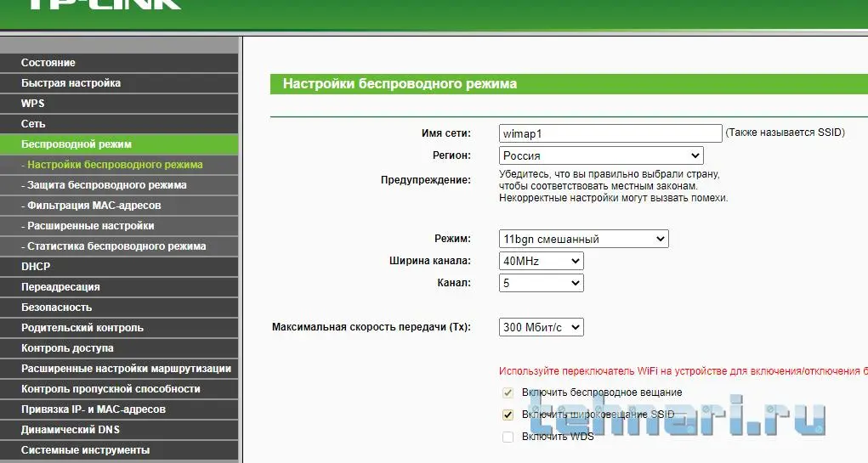Open Максимальная скорость передачи dropdown 300 Мбит/с

[x=541, y=327]
